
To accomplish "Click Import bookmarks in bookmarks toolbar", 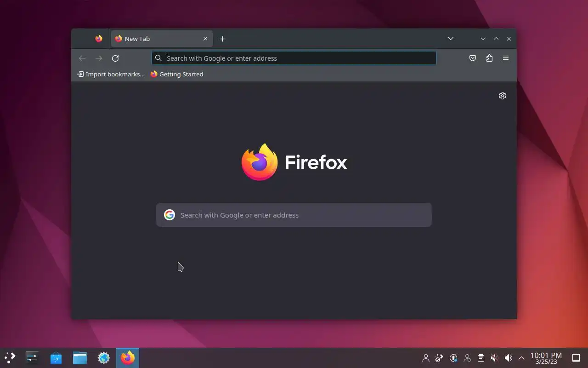I will click(111, 74).
